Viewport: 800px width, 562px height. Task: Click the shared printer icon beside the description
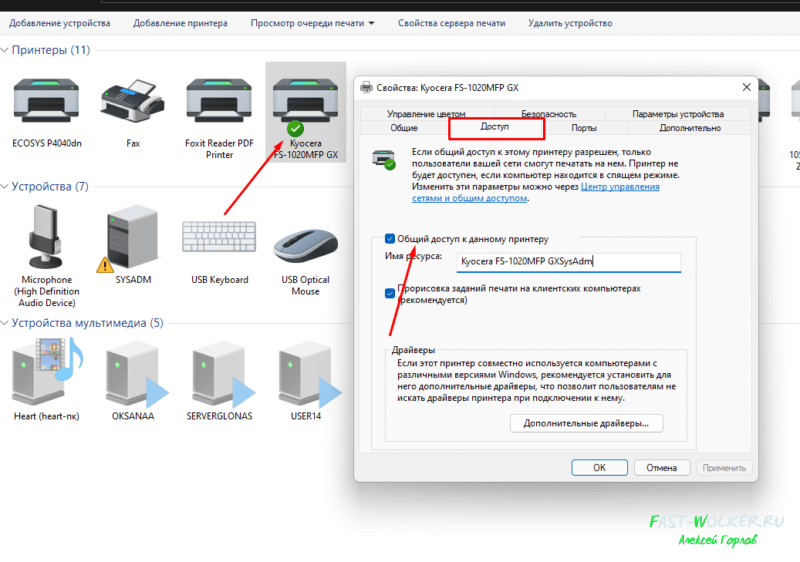click(x=384, y=160)
